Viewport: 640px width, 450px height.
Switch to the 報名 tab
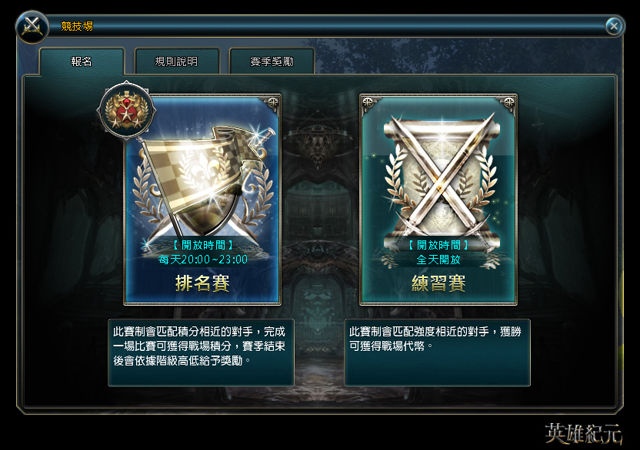pos(82,61)
